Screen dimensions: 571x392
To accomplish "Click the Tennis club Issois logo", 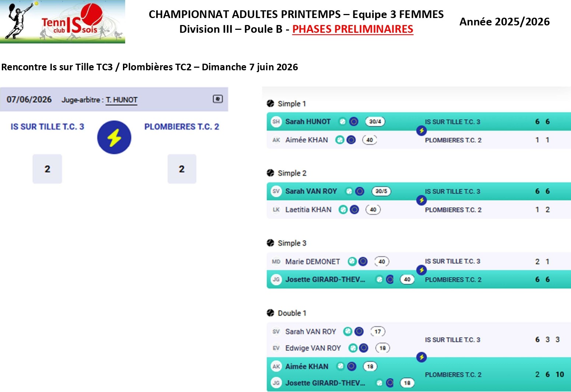I will [x=63, y=22].
